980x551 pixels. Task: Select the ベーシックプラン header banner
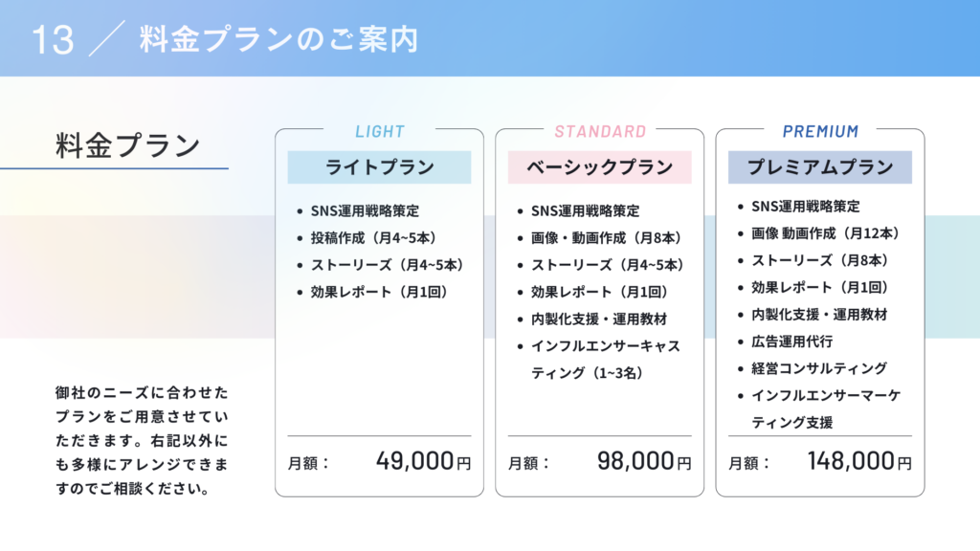(x=599, y=166)
